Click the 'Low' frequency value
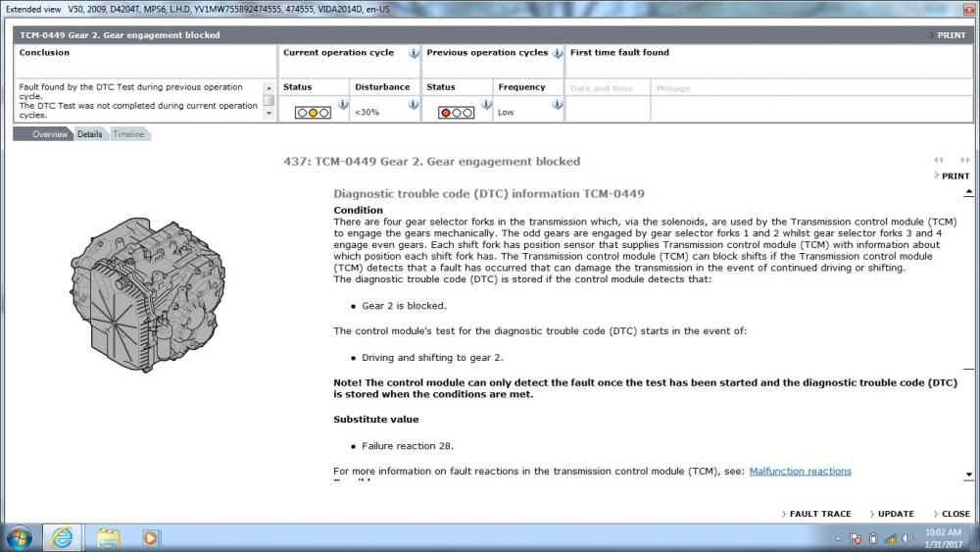The image size is (980, 552). [506, 113]
